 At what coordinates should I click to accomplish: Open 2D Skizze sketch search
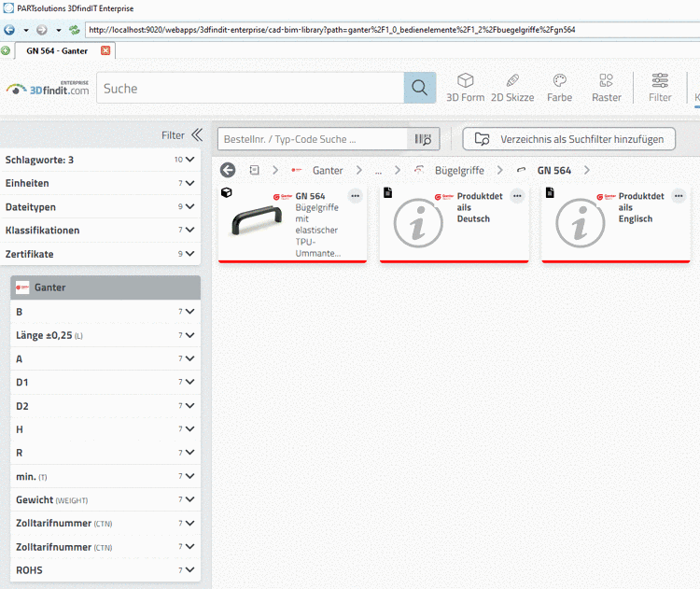click(512, 88)
